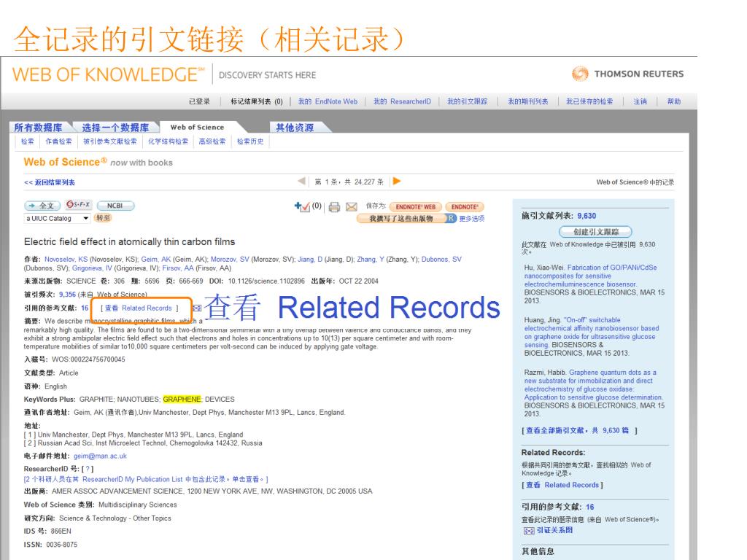This screenshot has width=747, height=560.
Task: Open 化学结构检索 structure search
Action: coord(169,141)
